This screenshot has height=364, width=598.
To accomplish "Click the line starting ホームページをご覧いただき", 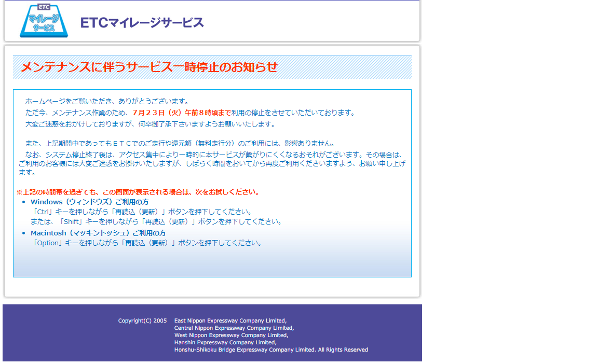I will (x=107, y=101).
